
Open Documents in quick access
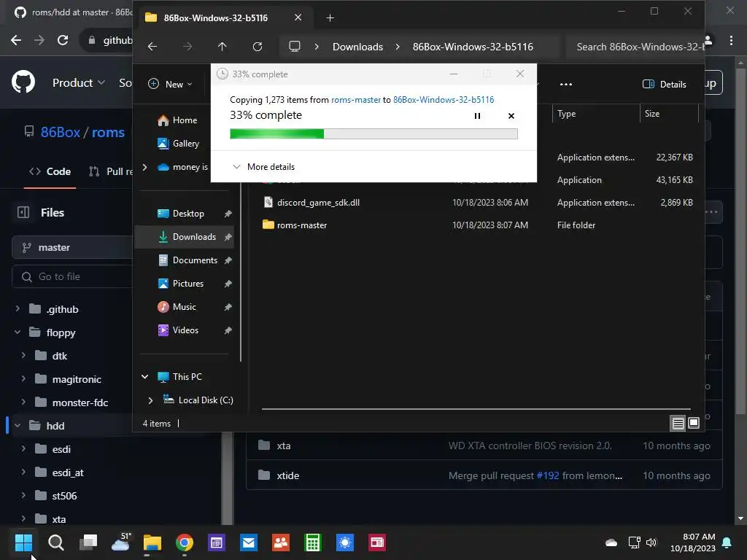pos(187,260)
